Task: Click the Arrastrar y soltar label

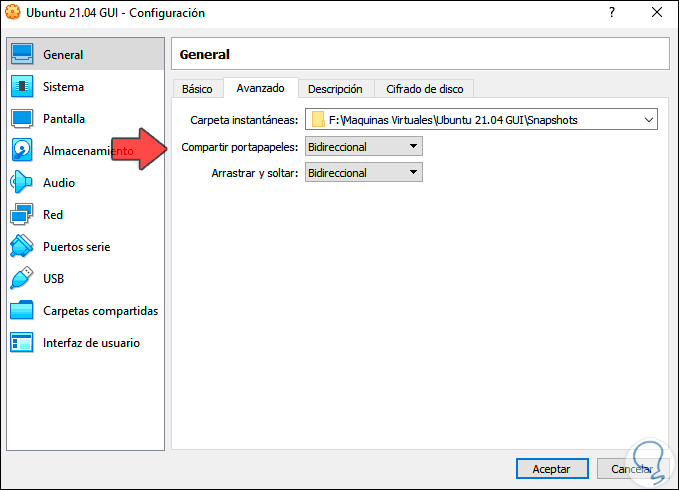Action: pyautogui.click(x=255, y=173)
